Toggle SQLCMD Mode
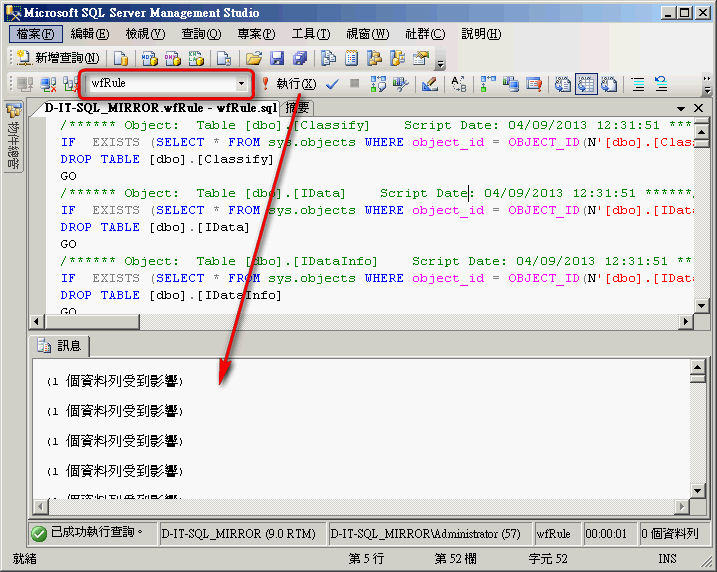The image size is (717, 572). (x=534, y=84)
